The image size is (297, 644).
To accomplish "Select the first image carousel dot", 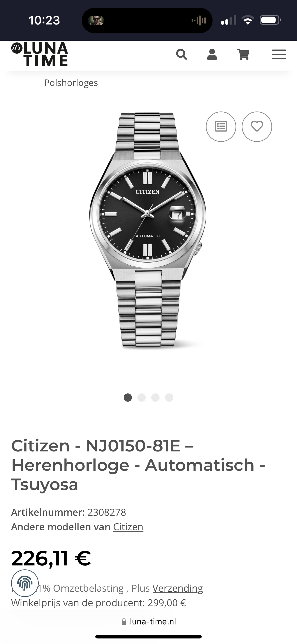I will tap(128, 398).
